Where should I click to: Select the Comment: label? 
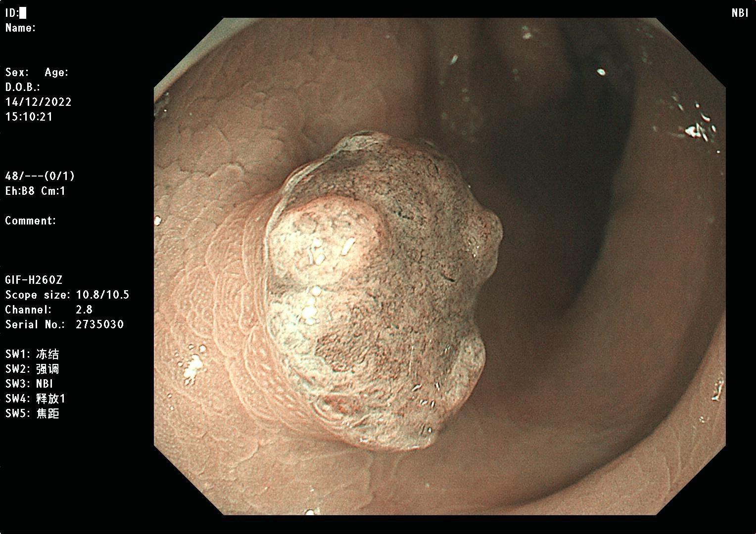pos(31,221)
